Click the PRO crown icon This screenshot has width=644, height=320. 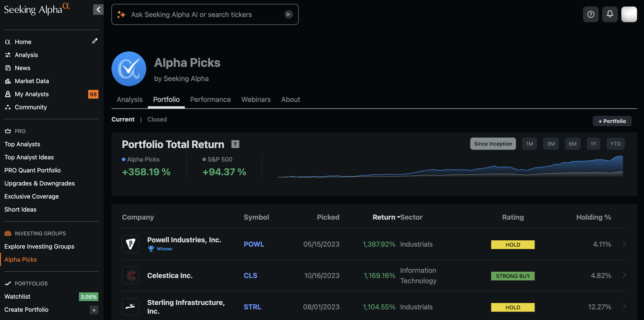click(x=8, y=131)
